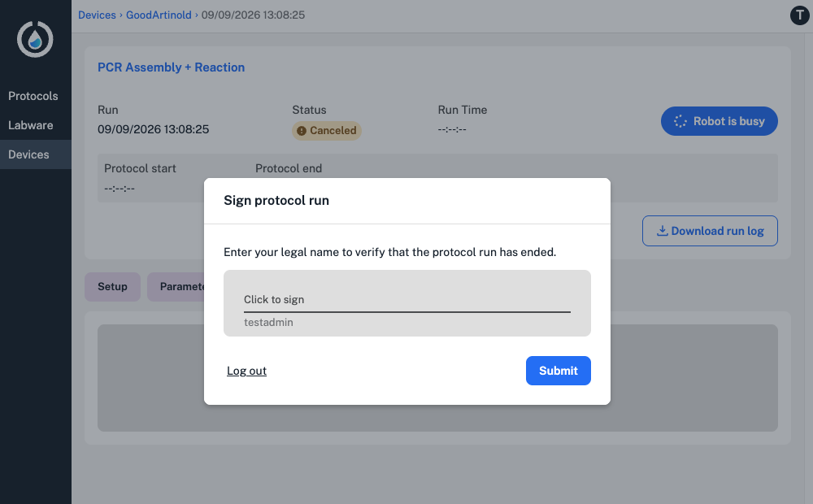The height and width of the screenshot is (504, 813).
Task: Switch to the Setup tab
Action: click(x=112, y=287)
